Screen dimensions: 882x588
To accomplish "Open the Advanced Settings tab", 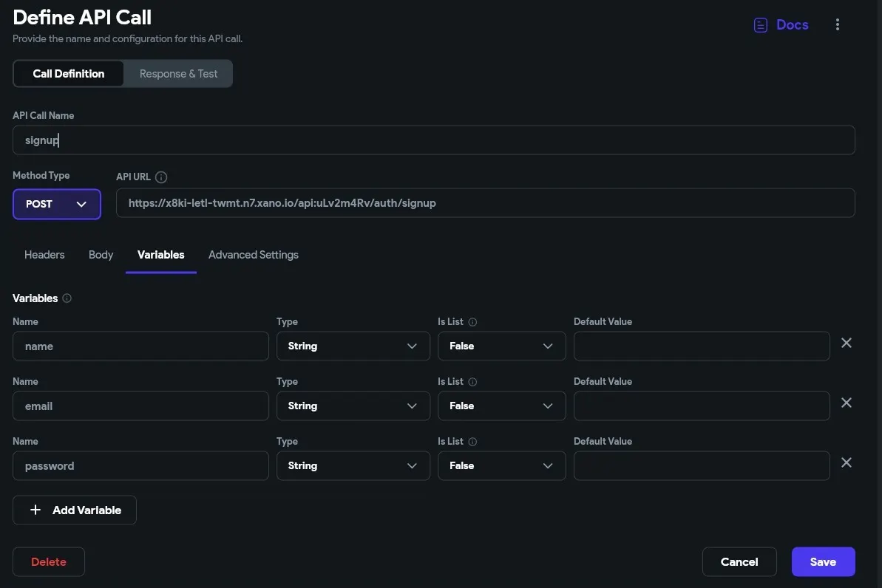I will click(254, 255).
